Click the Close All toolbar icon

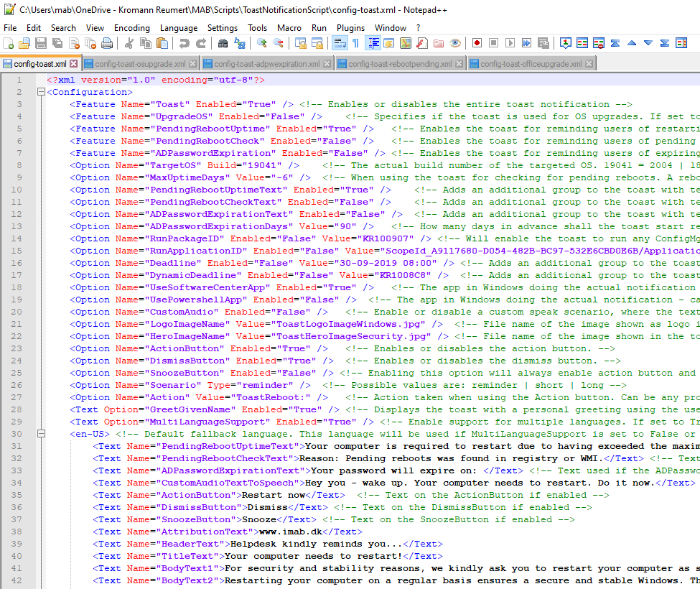click(90, 43)
